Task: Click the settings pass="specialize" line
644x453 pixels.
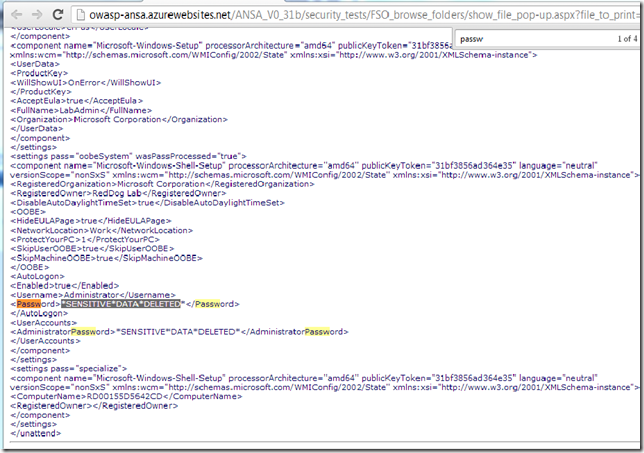Action: pos(69,369)
